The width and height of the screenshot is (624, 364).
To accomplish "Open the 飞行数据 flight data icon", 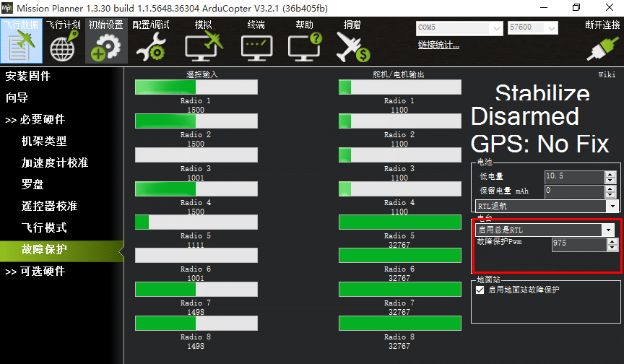I will point(21,41).
